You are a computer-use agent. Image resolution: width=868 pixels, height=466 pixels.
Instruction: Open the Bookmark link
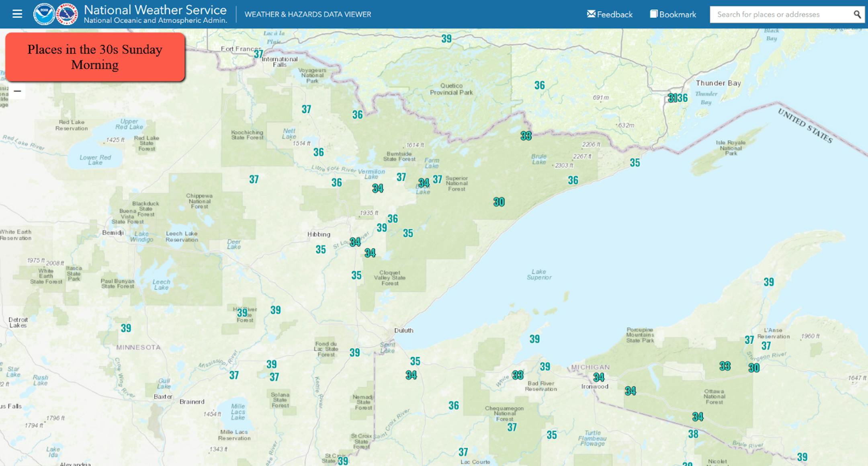click(x=678, y=14)
